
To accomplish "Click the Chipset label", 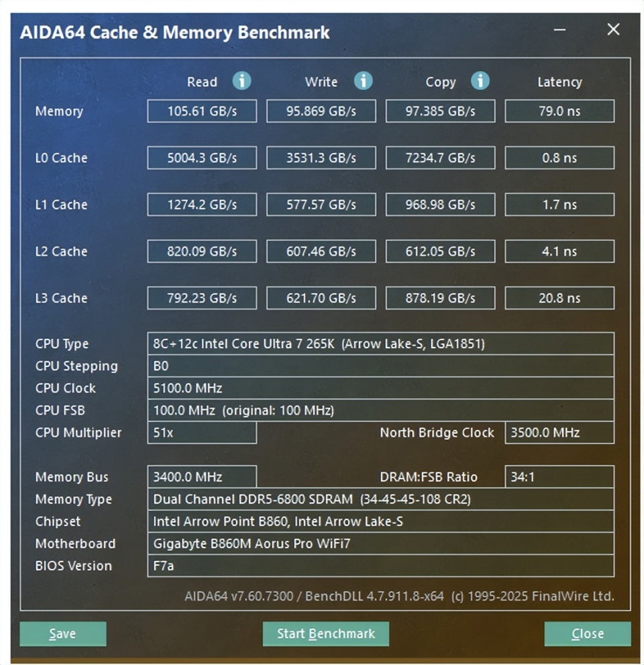I will (x=58, y=521).
